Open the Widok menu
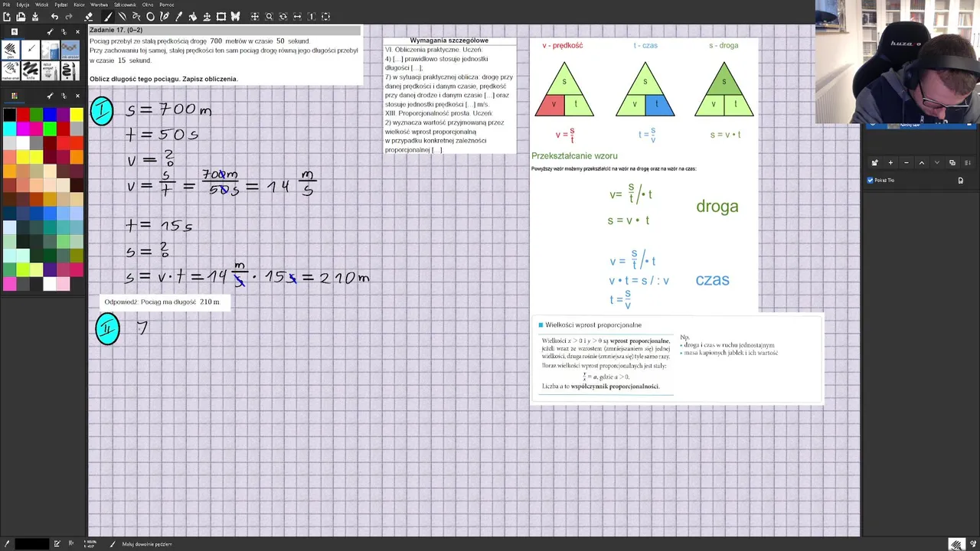This screenshot has width=980, height=551. [x=42, y=5]
